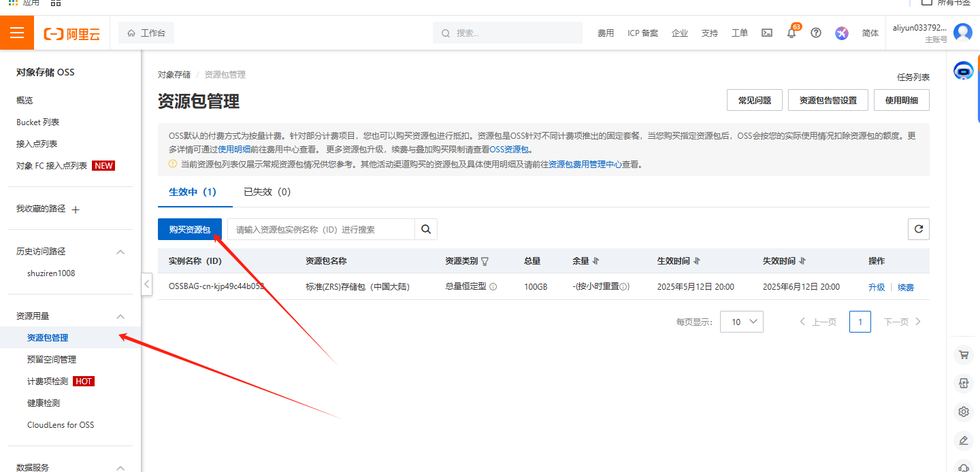Screen dimensions: 980x472
Task: Open the 费用 menu in header
Action: (x=606, y=33)
